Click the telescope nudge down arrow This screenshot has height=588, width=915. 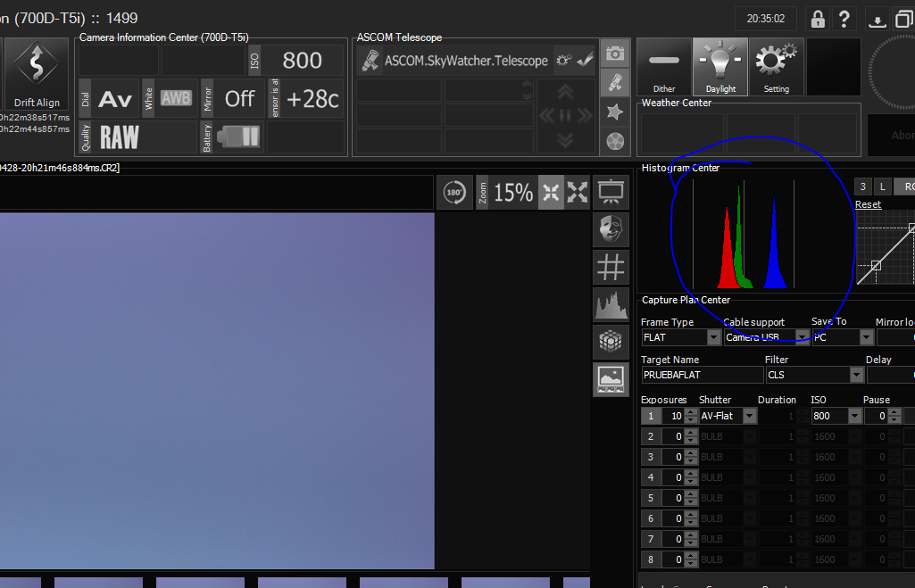(564, 139)
